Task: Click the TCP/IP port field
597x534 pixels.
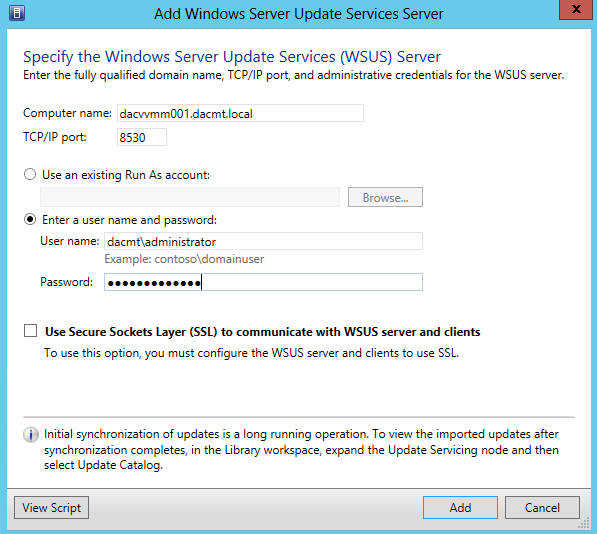Action: [142, 137]
